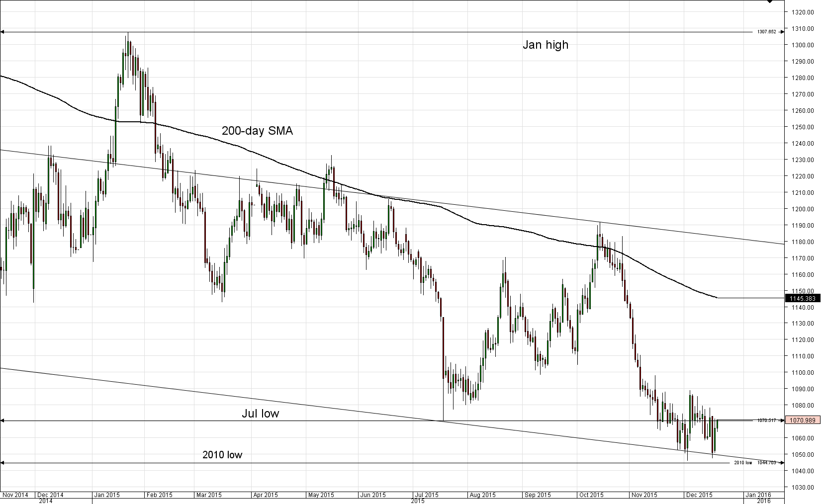Image resolution: width=821 pixels, height=504 pixels.
Task: Click the 2016 year label on the axis
Action: coord(763,501)
